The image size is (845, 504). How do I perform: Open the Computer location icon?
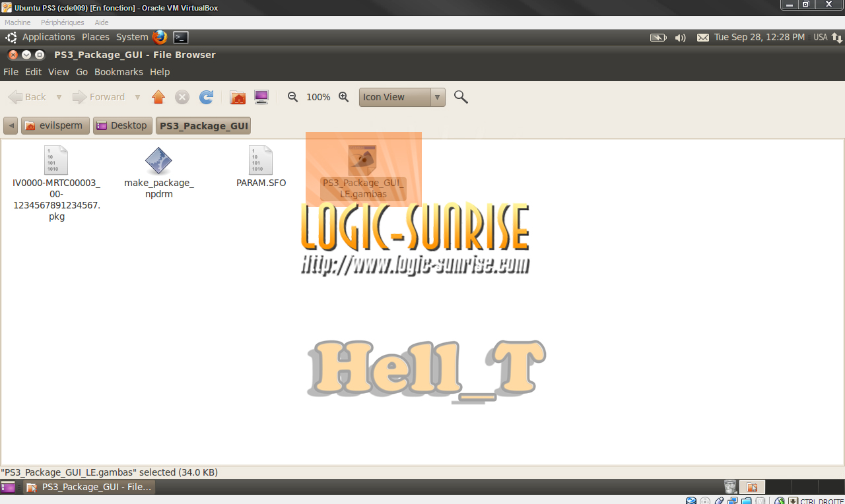coord(261,97)
